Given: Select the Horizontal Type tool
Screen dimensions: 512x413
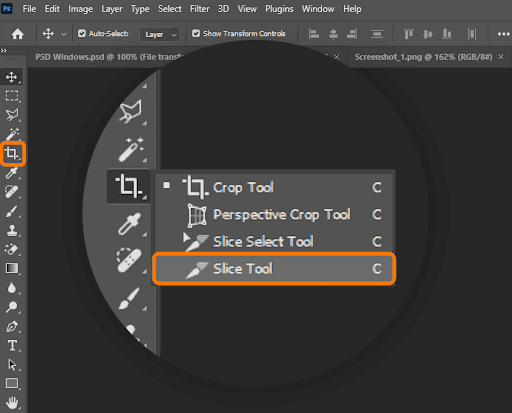Looking at the screenshot, I should click(12, 345).
